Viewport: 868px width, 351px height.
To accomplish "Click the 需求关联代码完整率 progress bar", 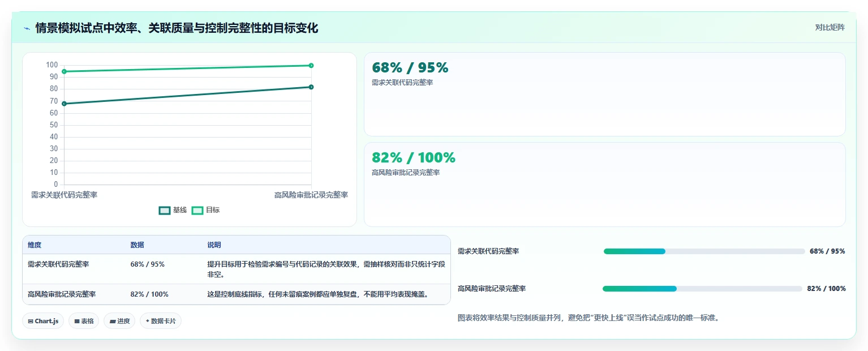I will [x=704, y=251].
